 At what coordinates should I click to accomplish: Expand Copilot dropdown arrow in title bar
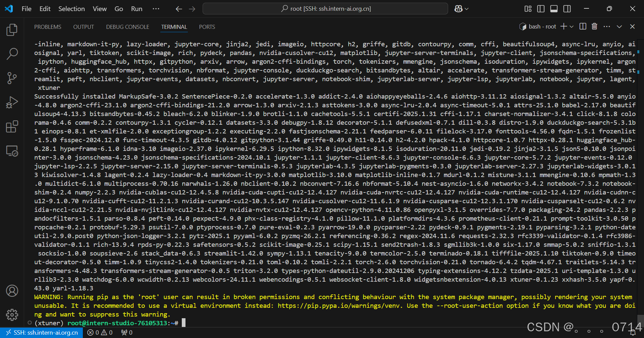467,9
